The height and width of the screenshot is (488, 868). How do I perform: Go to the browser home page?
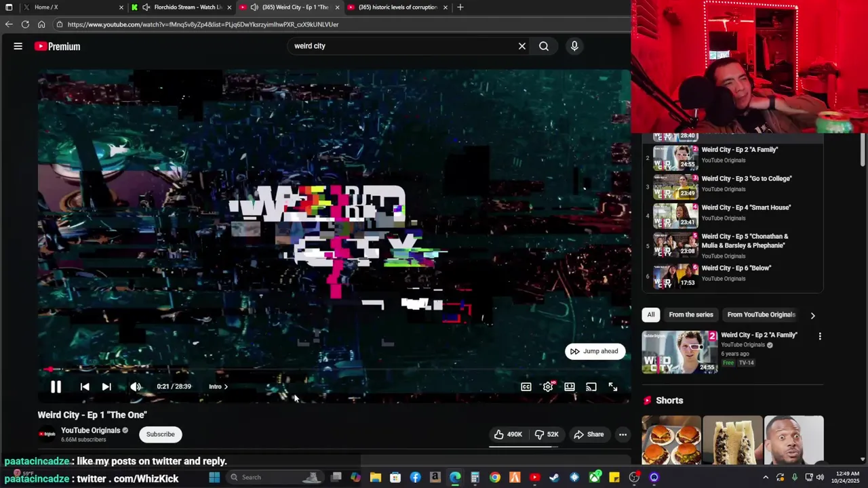point(41,24)
